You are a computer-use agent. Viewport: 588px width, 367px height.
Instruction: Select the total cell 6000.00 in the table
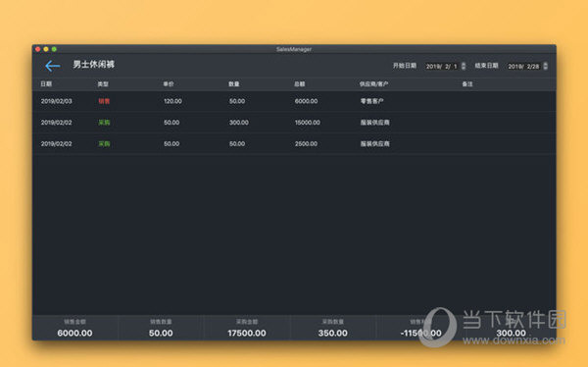click(x=306, y=101)
